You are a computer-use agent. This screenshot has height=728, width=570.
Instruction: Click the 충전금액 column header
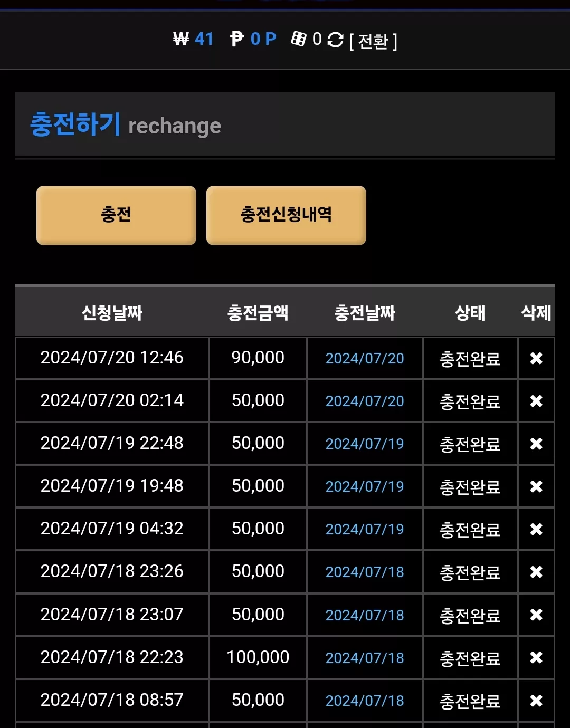click(258, 313)
